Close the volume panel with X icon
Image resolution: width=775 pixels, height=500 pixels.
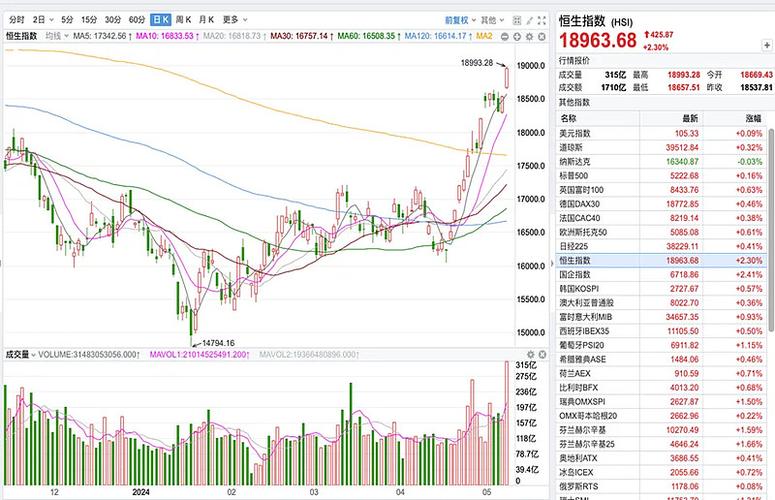pyautogui.click(x=542, y=354)
